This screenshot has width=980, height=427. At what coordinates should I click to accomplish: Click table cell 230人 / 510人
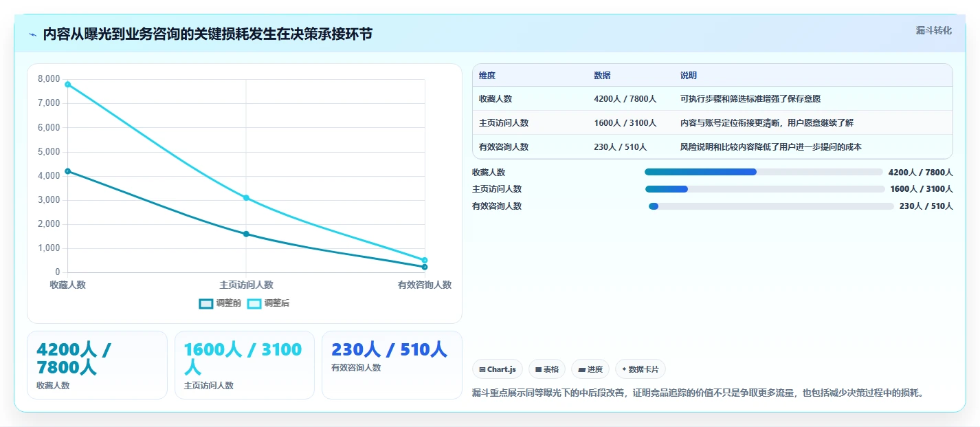(621, 147)
